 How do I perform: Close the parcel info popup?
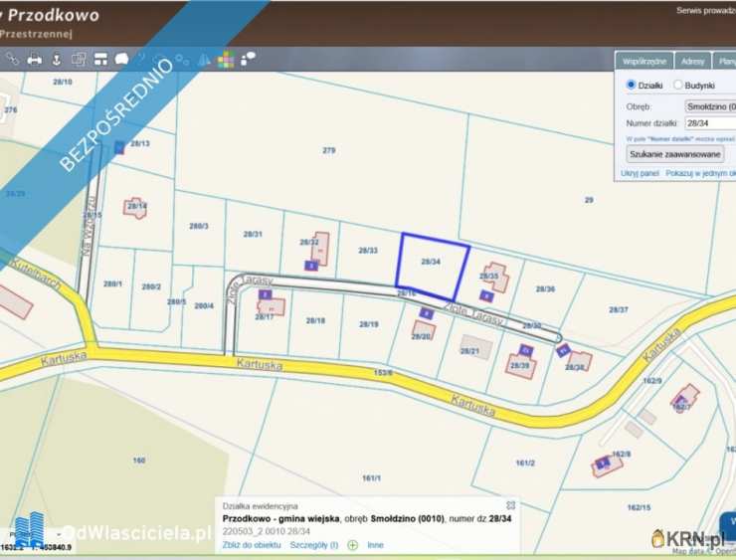tap(510, 505)
